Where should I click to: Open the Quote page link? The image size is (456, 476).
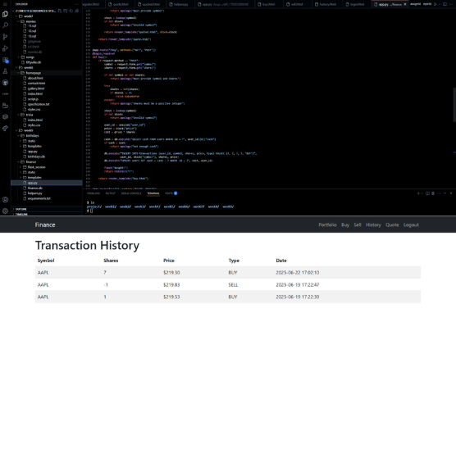pos(392,225)
